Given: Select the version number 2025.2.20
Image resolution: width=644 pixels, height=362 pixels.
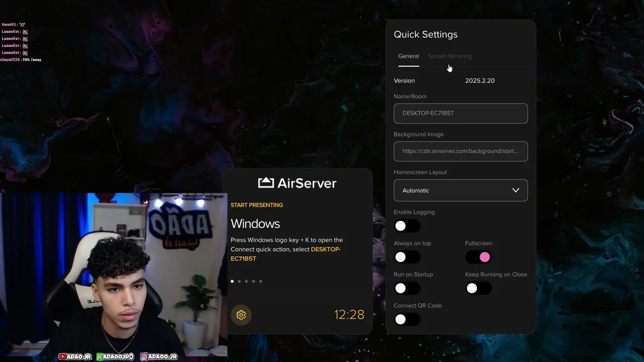Looking at the screenshot, I should click(480, 81).
